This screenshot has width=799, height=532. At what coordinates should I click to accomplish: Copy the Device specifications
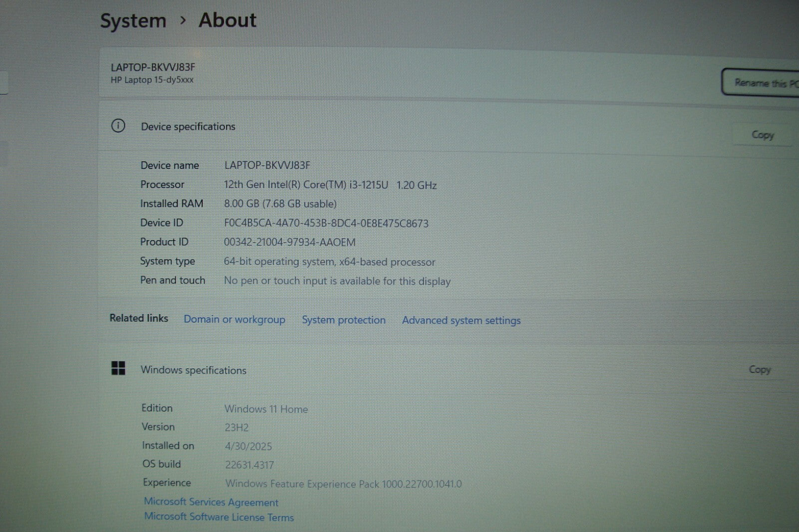[762, 135]
